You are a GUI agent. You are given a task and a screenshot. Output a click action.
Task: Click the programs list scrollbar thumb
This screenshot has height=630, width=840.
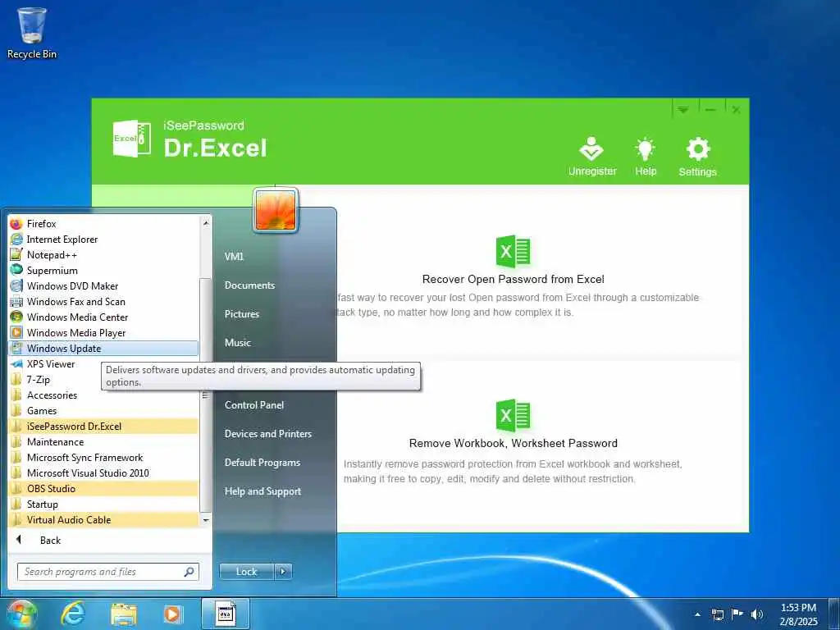point(205,395)
